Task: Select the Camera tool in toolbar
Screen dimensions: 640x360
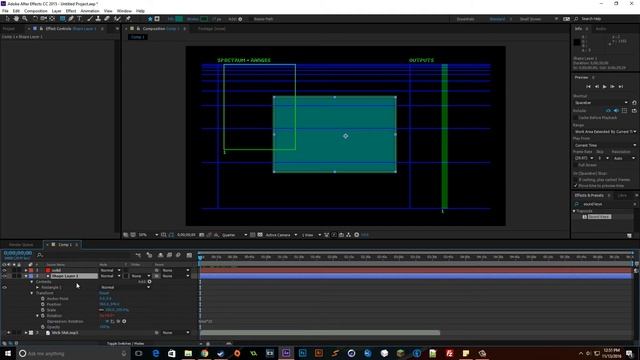Action: click(43, 19)
